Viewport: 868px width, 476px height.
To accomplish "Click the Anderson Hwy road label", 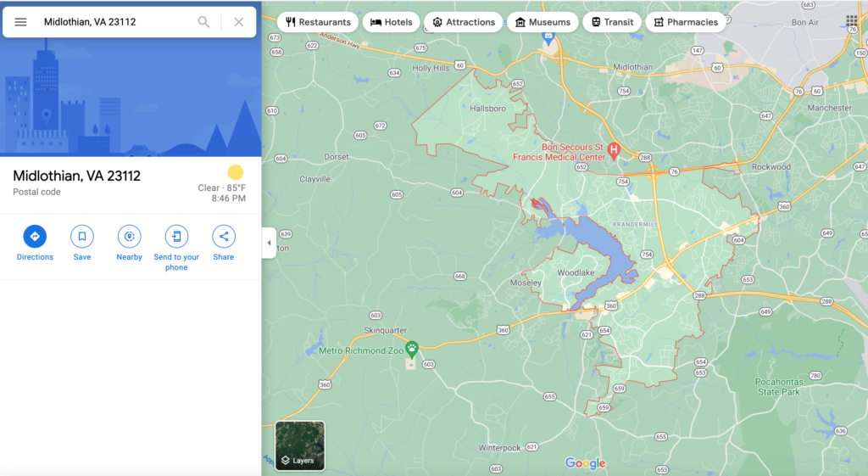I will click(341, 40).
